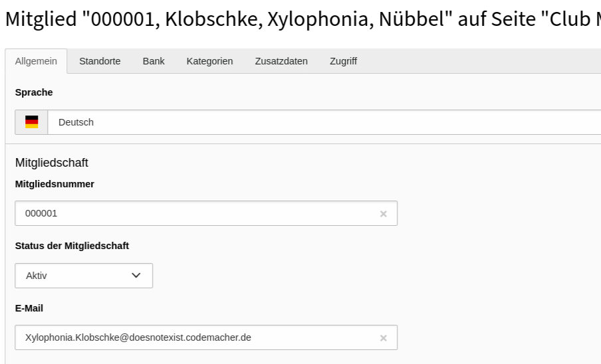
Task: Click the page title with member name
Action: (302, 19)
